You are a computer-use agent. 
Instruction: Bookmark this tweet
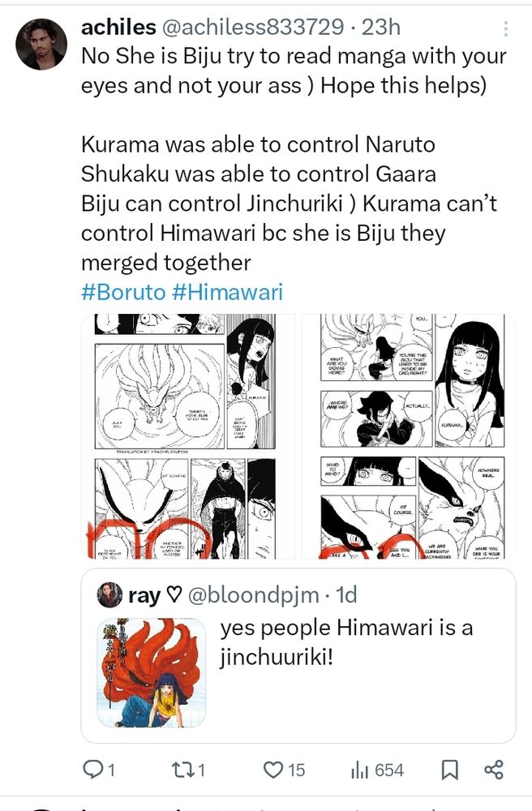(449, 770)
